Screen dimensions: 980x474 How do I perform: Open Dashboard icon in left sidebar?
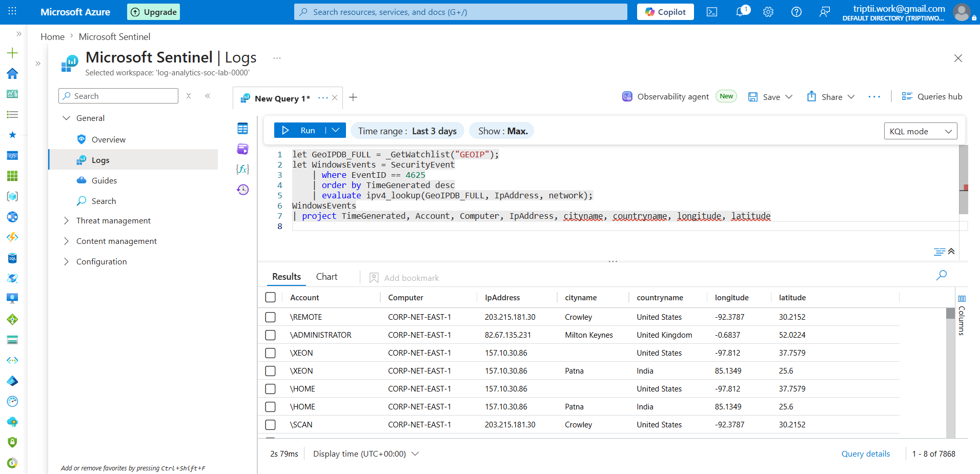(x=12, y=94)
